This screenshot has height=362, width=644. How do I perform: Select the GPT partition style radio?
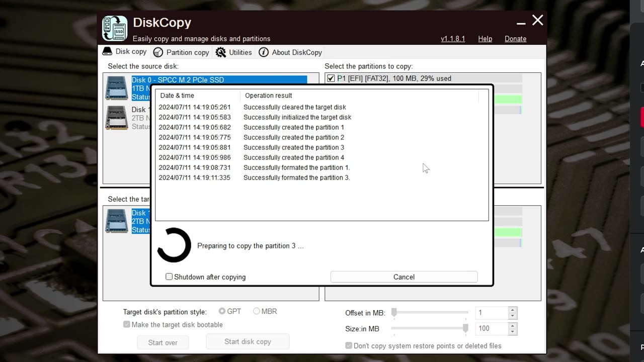222,311
